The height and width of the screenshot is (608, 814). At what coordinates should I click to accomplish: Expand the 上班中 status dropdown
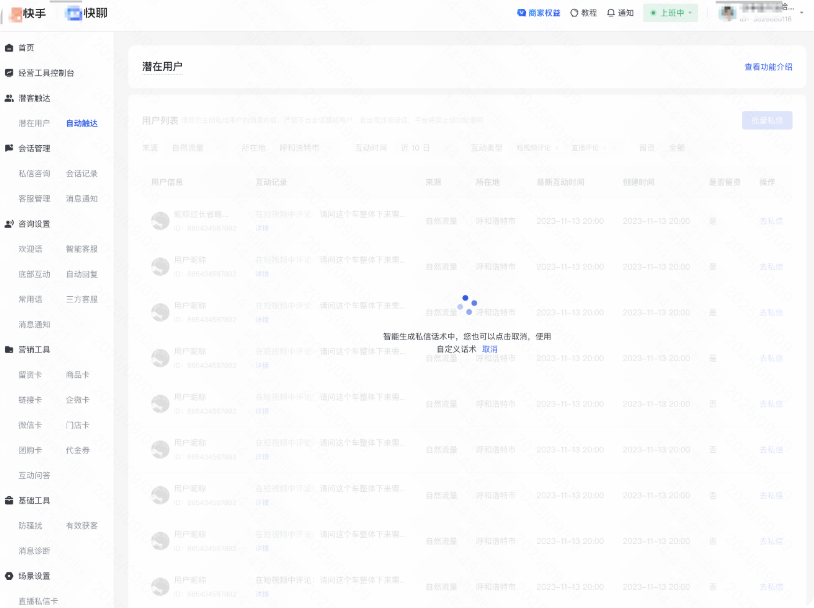pos(670,13)
